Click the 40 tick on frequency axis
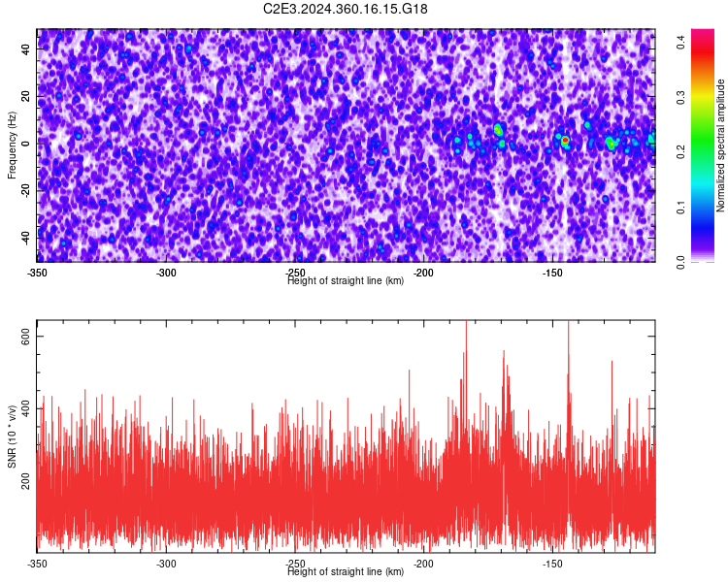This screenshot has width=728, height=582. [26, 49]
